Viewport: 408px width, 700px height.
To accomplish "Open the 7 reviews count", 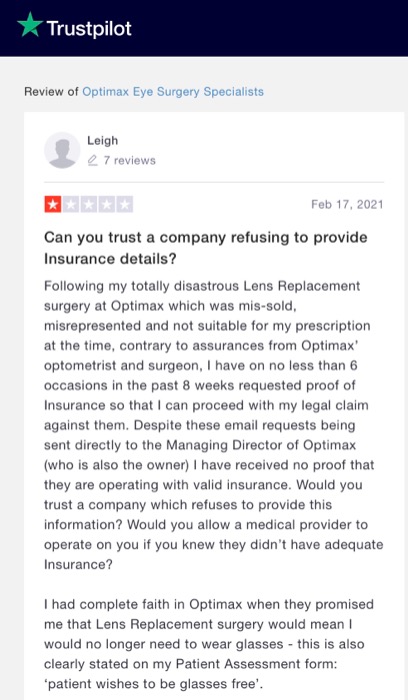I will coord(129,160).
